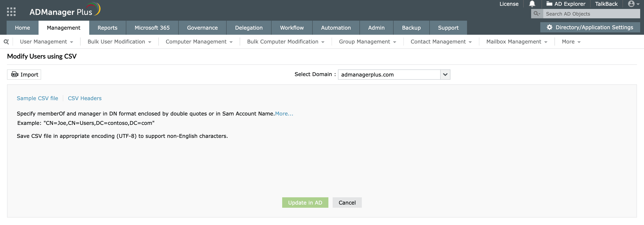
Task: Go to the Automation tab
Action: point(336,28)
